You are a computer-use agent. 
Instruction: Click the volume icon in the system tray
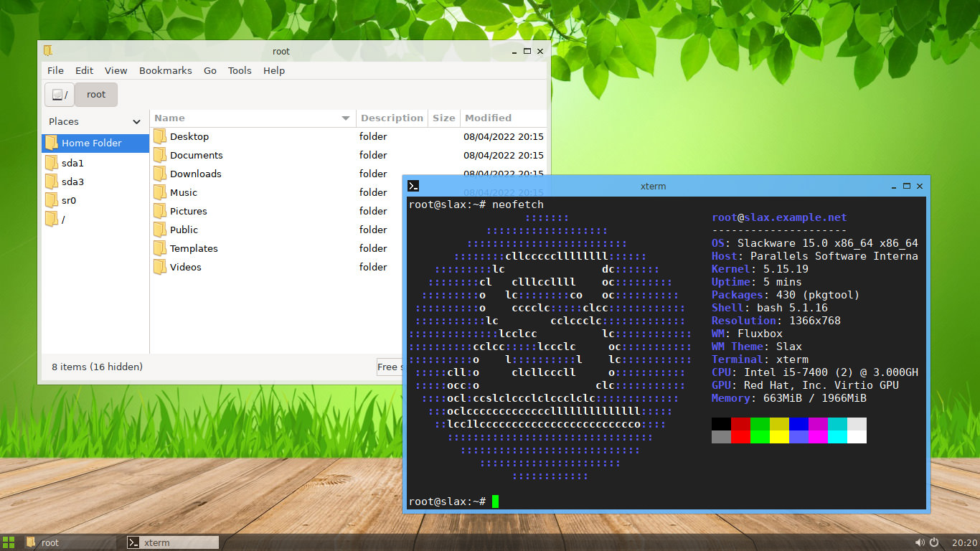tap(918, 542)
